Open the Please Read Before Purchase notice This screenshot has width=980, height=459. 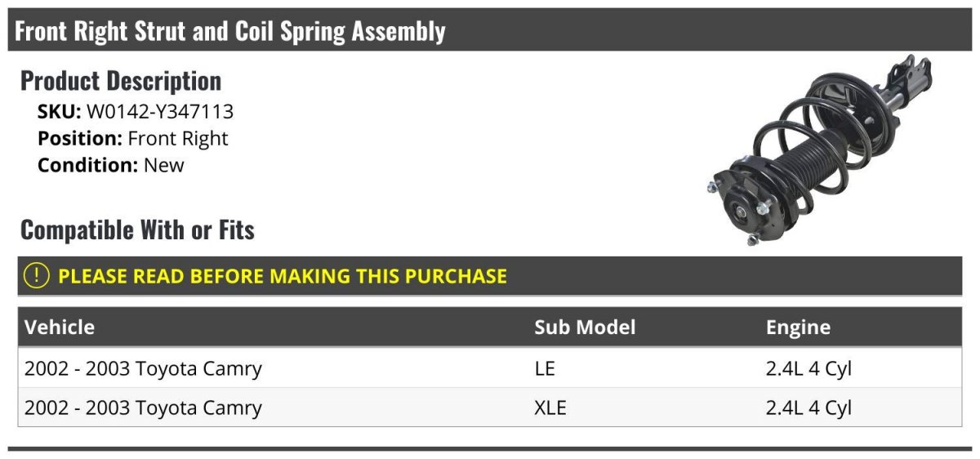pos(282,276)
